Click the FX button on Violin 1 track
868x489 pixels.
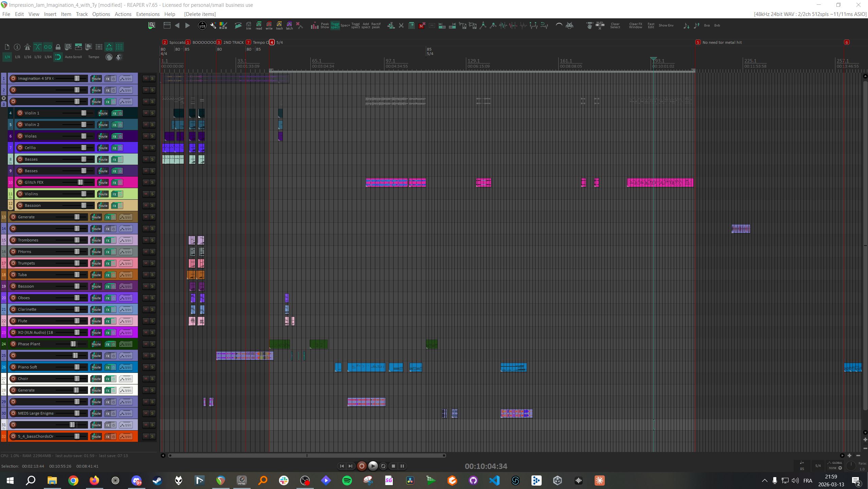point(114,113)
